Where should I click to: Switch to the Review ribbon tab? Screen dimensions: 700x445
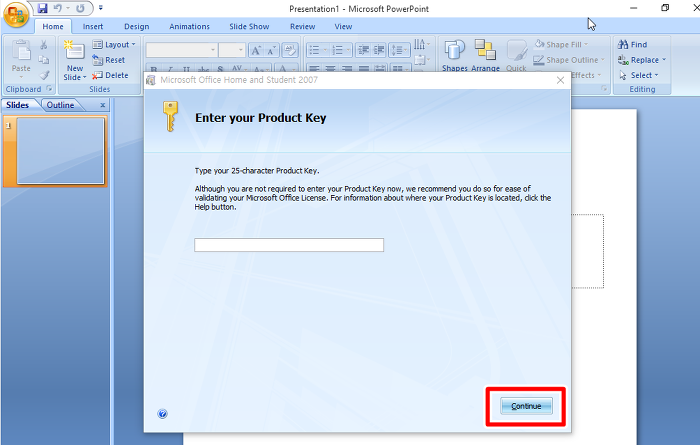coord(303,26)
